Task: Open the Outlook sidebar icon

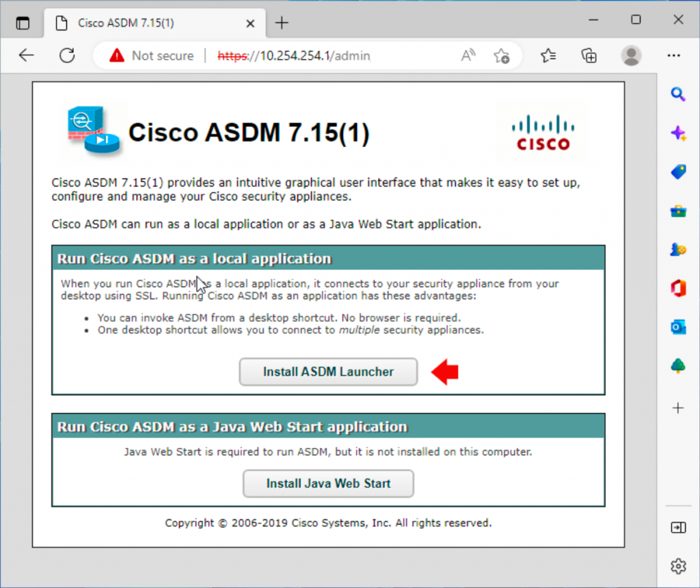Action: click(x=677, y=327)
